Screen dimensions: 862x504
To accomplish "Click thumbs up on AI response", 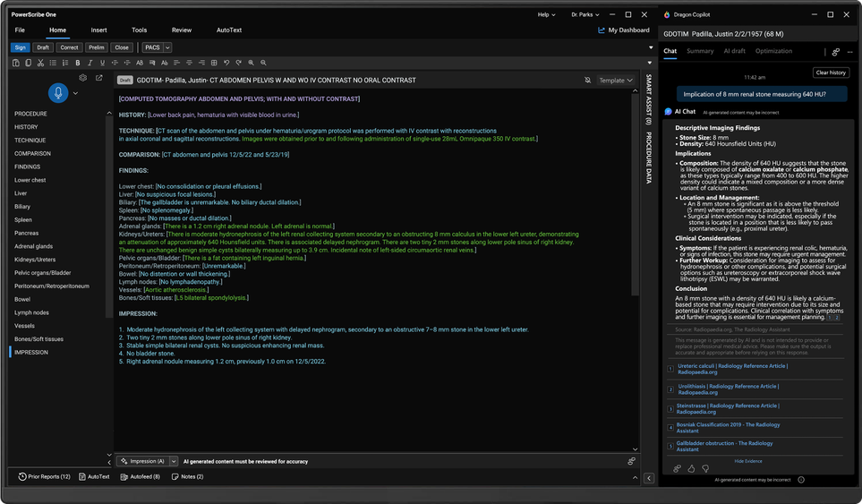I will click(691, 468).
